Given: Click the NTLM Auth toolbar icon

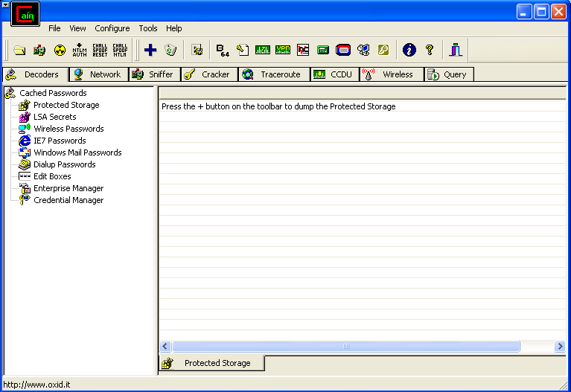Looking at the screenshot, I should click(x=80, y=50).
